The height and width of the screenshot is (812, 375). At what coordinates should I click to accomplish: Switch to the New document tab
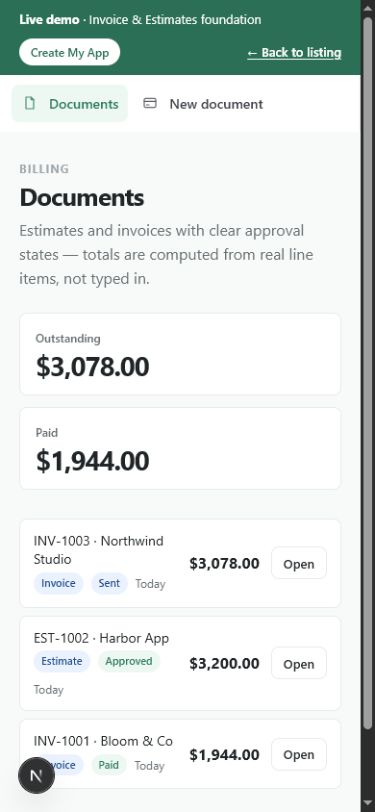(x=203, y=104)
